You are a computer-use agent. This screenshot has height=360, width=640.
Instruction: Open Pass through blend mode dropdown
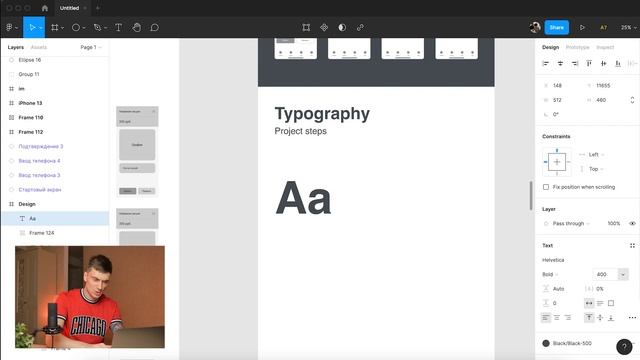coord(571,223)
